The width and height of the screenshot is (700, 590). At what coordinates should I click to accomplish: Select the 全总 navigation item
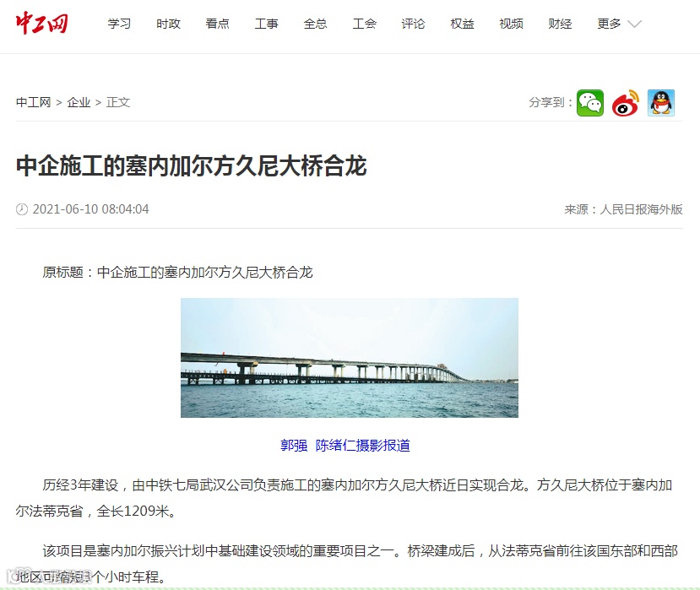(315, 24)
